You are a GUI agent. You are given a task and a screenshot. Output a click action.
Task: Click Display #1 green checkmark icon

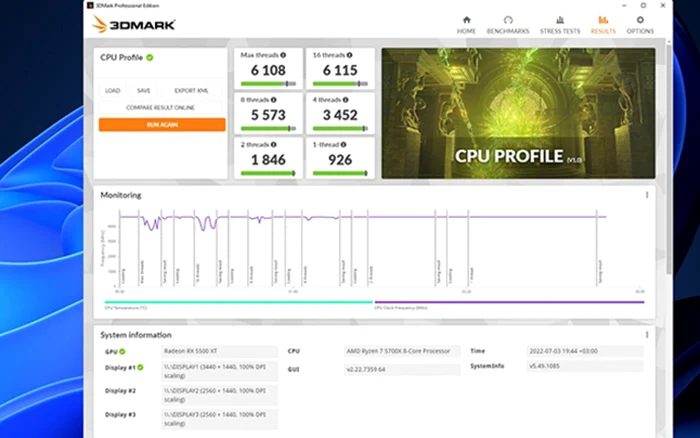click(140, 367)
